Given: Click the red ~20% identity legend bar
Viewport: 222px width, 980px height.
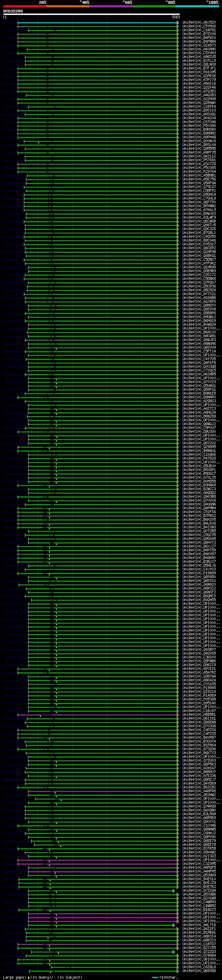Looking at the screenshot, I should (x=25, y=6).
